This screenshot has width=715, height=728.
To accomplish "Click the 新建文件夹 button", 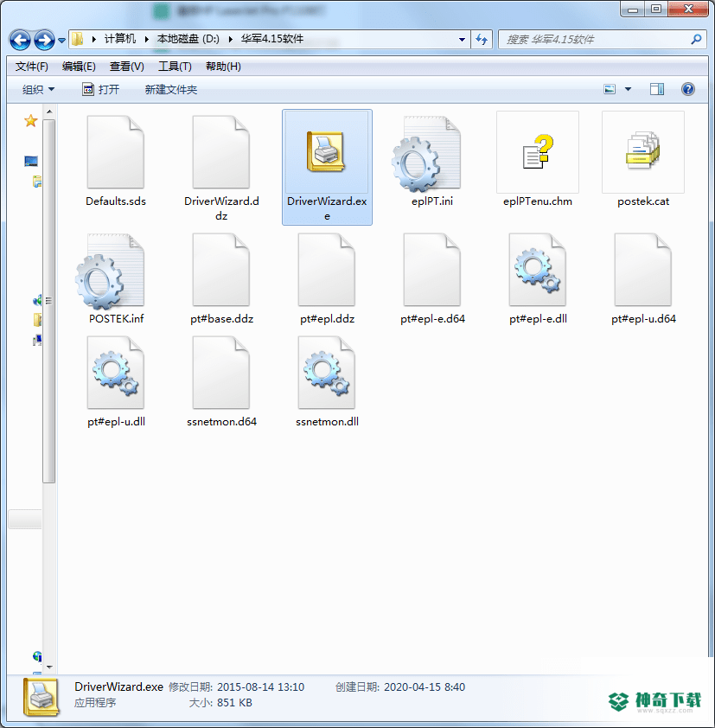I will pos(171,89).
